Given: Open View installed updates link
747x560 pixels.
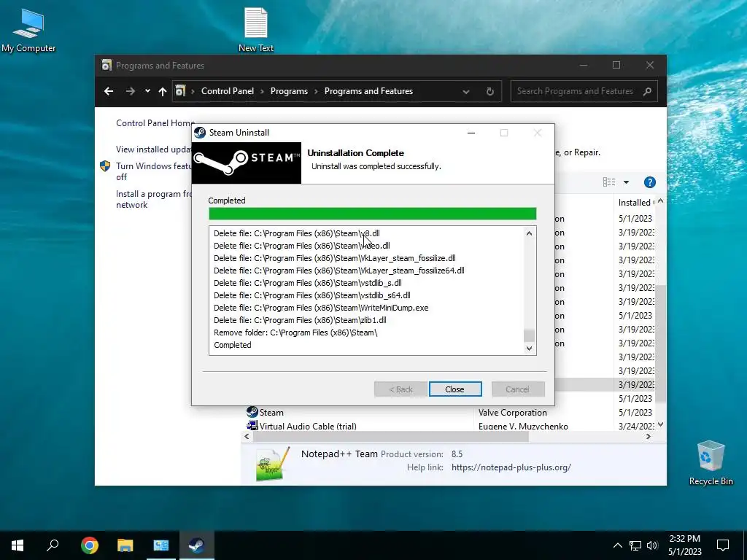Looking at the screenshot, I should 153,149.
